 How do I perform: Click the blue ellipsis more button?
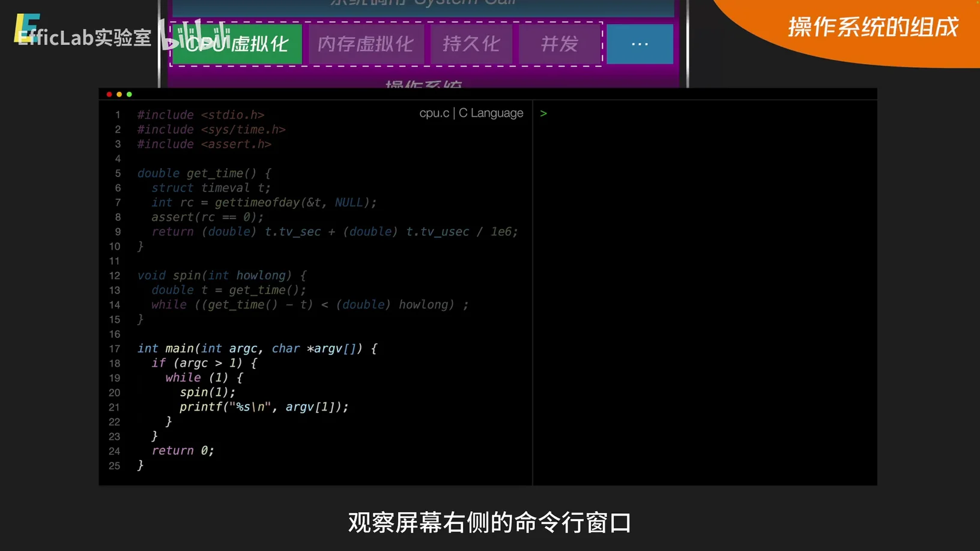[x=640, y=44]
